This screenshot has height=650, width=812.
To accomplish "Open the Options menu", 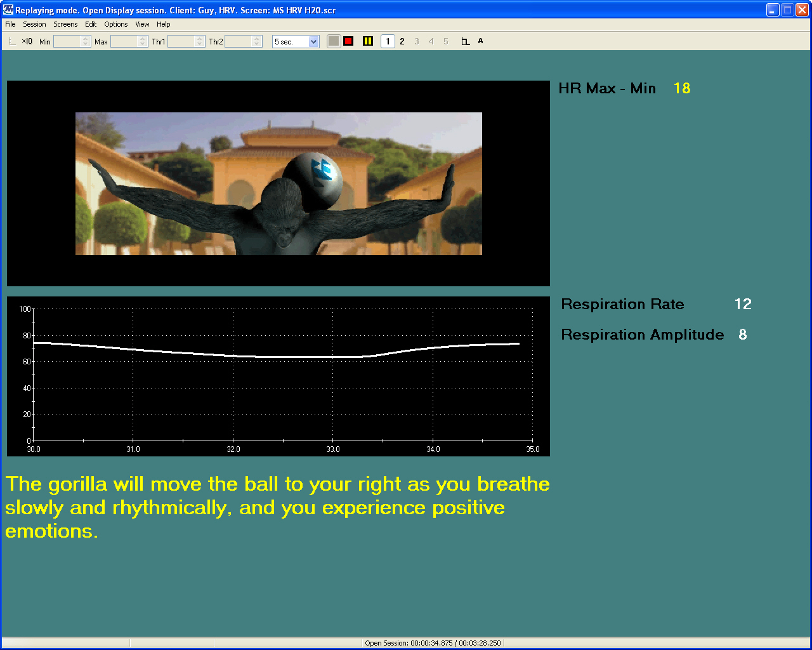I will click(x=116, y=24).
